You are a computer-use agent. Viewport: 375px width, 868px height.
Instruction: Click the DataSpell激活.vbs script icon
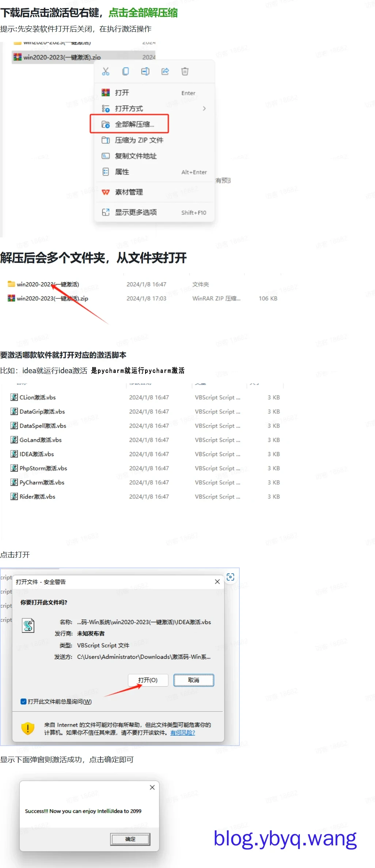tap(14, 426)
